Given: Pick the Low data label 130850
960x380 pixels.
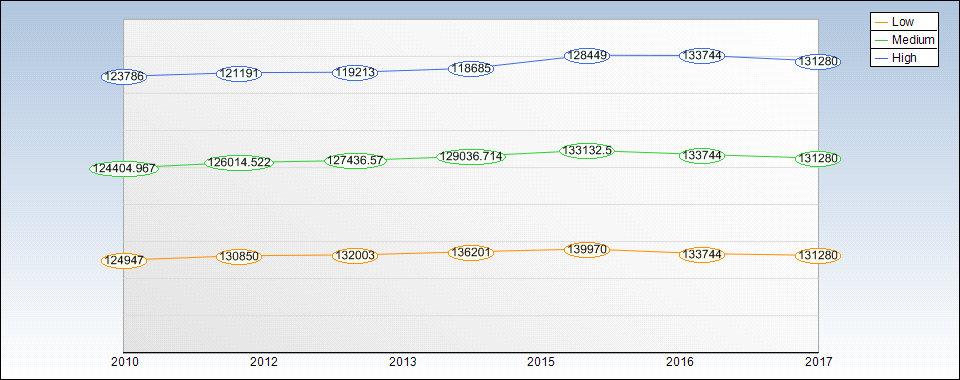Looking at the screenshot, I should [x=239, y=256].
